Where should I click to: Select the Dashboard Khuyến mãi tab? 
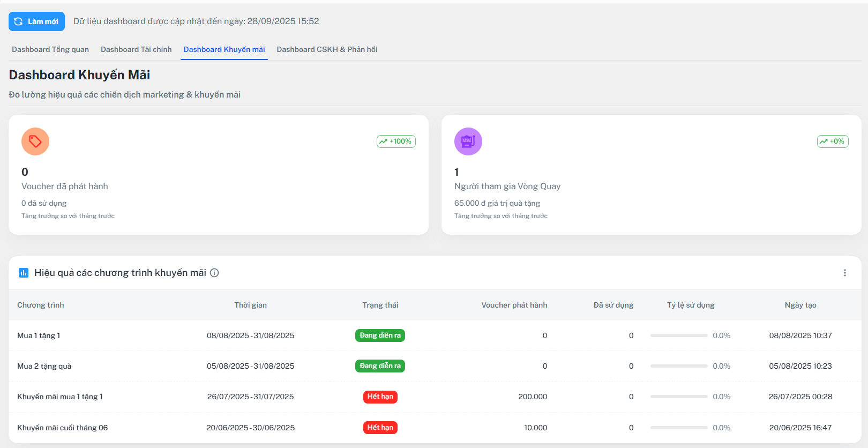click(224, 49)
